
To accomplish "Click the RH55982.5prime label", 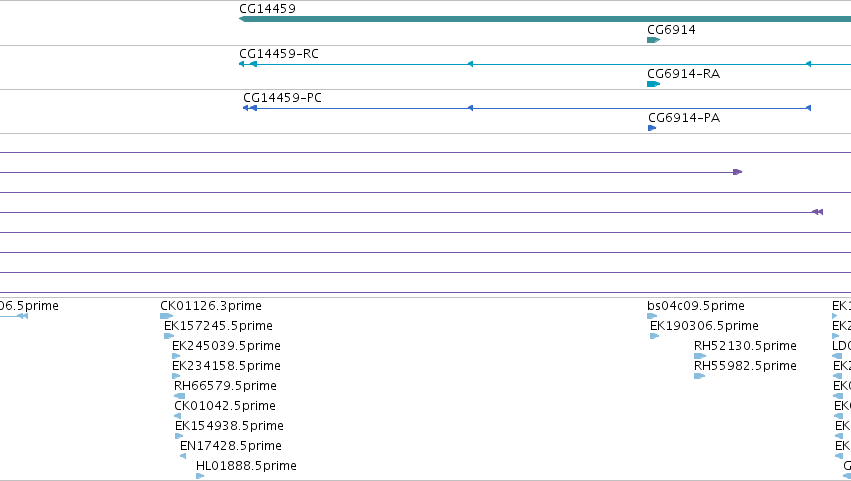I will coord(745,366).
